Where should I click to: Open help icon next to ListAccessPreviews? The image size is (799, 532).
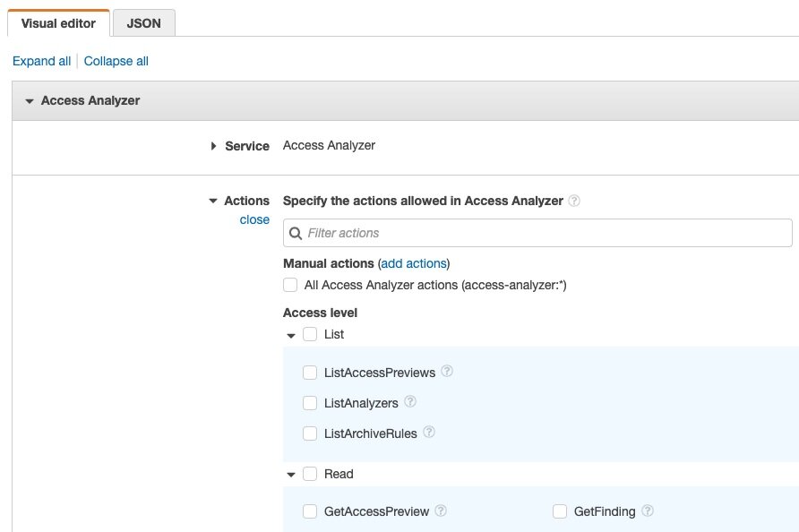[x=447, y=371]
